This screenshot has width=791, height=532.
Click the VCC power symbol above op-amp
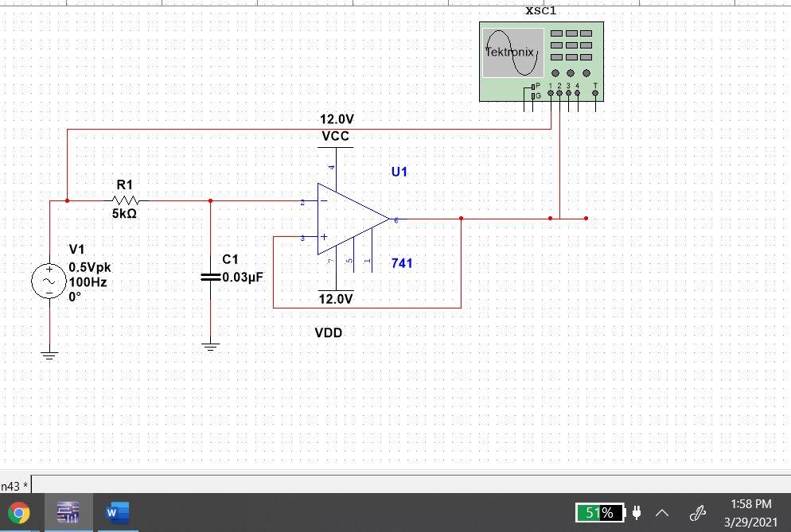[x=336, y=148]
